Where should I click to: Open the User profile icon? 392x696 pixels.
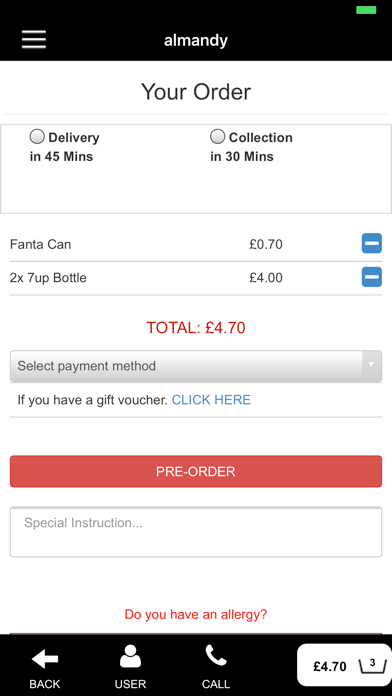click(x=131, y=656)
